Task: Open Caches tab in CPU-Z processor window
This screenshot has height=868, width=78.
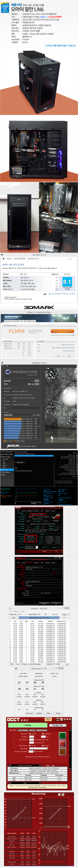Action: click(24, 511)
